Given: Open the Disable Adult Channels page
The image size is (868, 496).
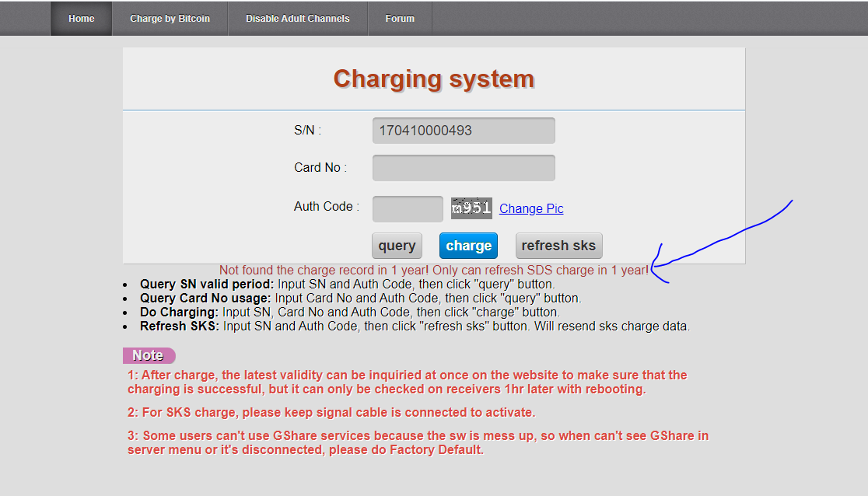Looking at the screenshot, I should pos(296,18).
